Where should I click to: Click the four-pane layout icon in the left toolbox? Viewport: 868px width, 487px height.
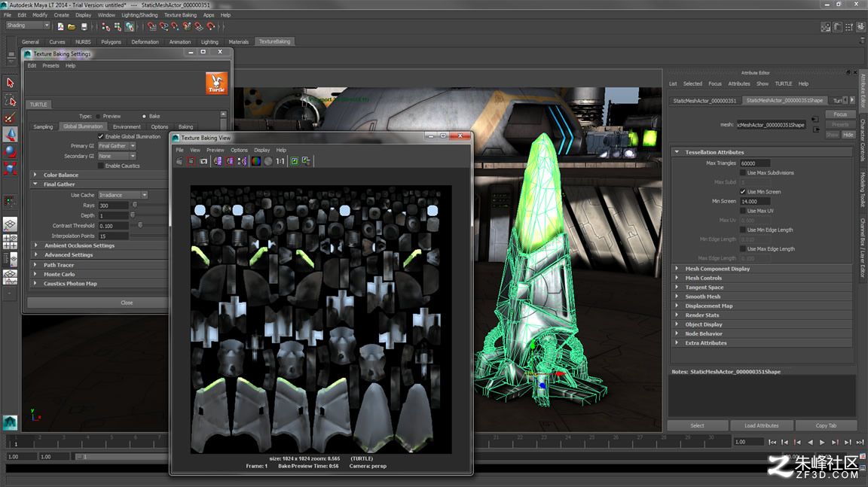(x=10, y=242)
